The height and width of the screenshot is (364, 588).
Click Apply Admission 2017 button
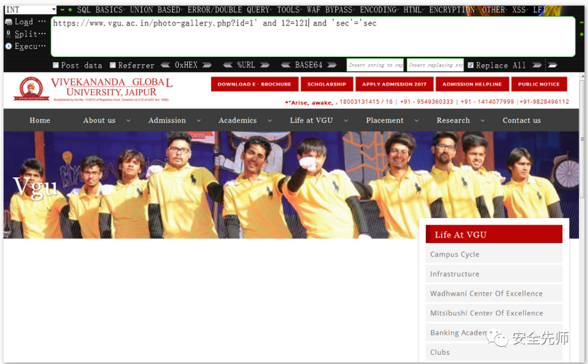(395, 84)
